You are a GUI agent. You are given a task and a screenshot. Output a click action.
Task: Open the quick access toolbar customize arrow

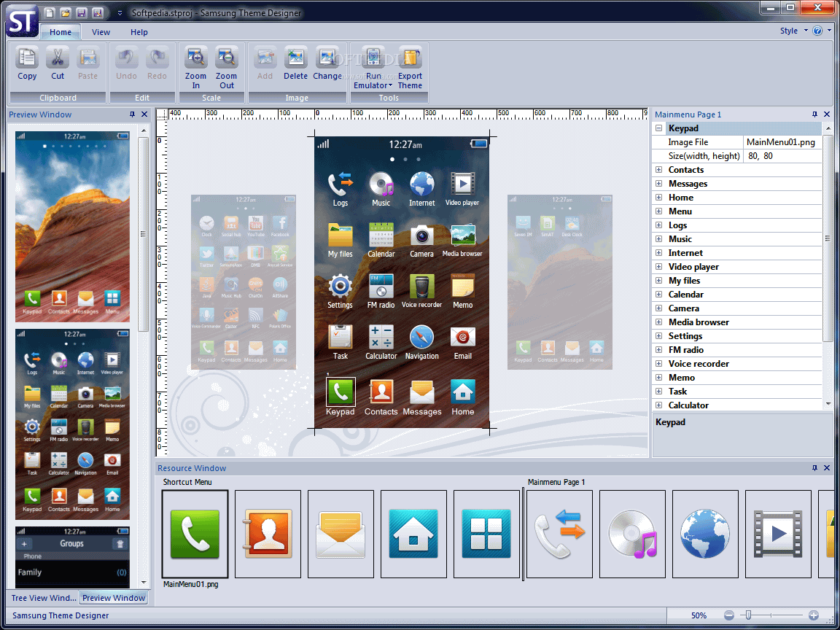coord(120,13)
